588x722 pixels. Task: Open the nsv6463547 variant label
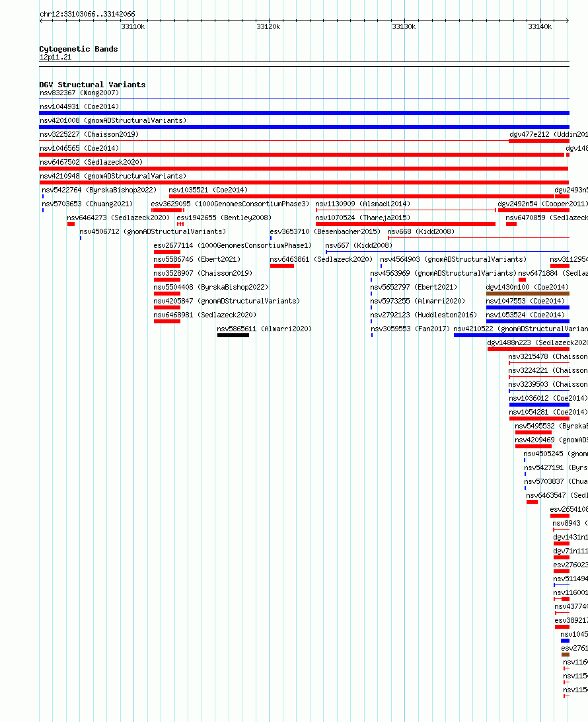tap(557, 495)
